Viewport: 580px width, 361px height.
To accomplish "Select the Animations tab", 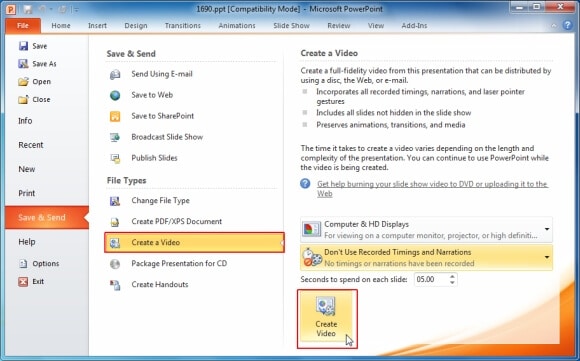I will click(x=237, y=26).
